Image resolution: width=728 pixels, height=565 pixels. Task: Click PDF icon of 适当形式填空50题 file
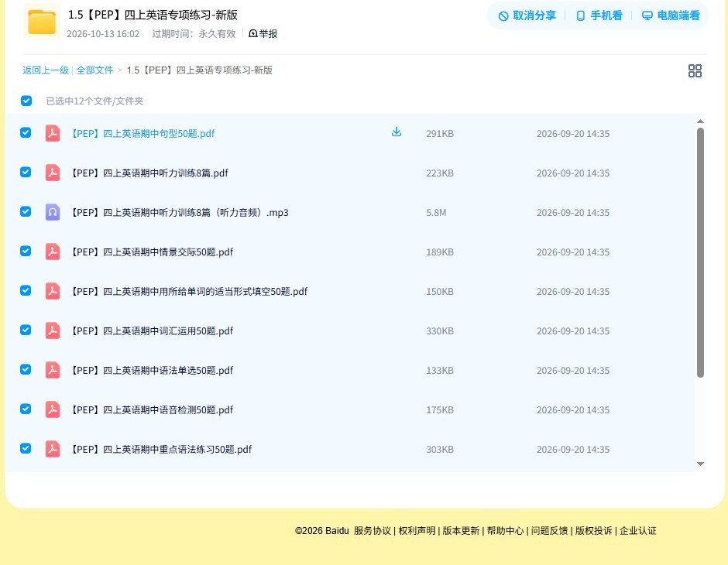[x=53, y=291]
